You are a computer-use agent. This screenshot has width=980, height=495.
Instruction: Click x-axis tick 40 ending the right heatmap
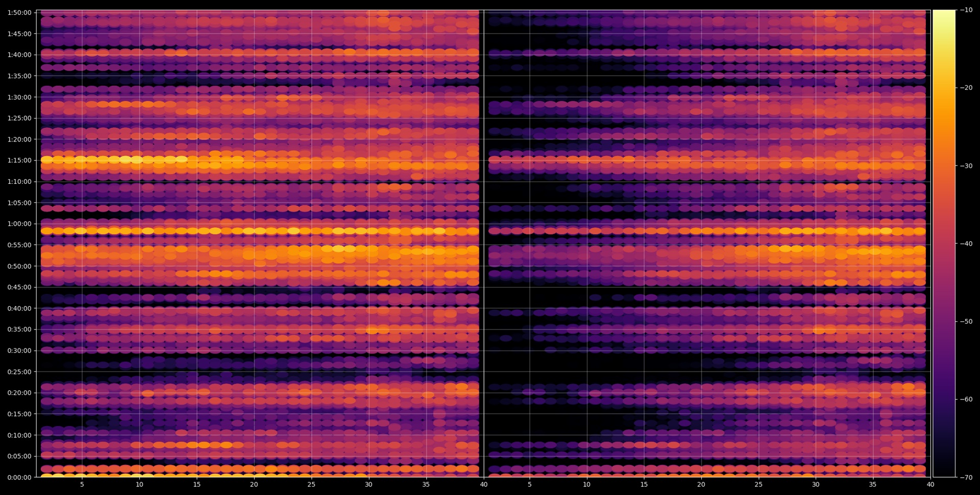coord(930,485)
